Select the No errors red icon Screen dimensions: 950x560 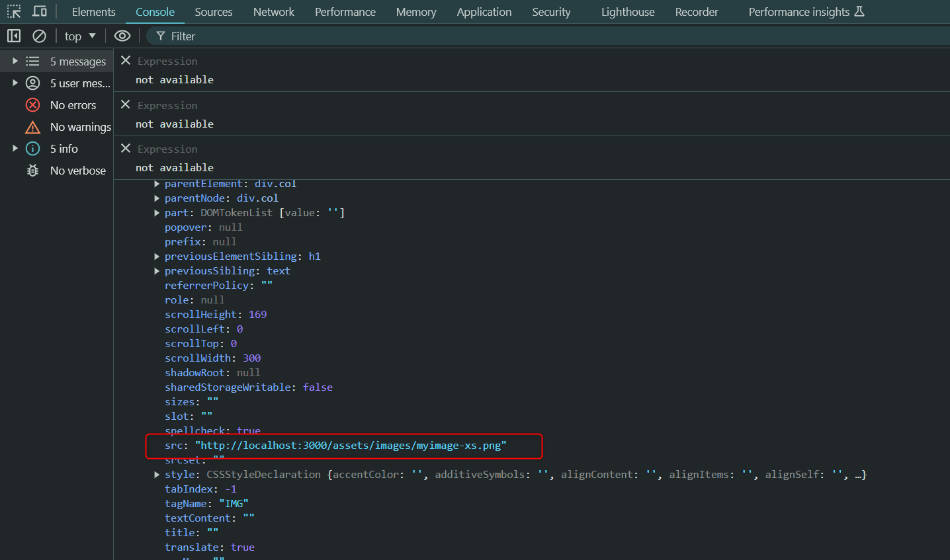tap(32, 104)
